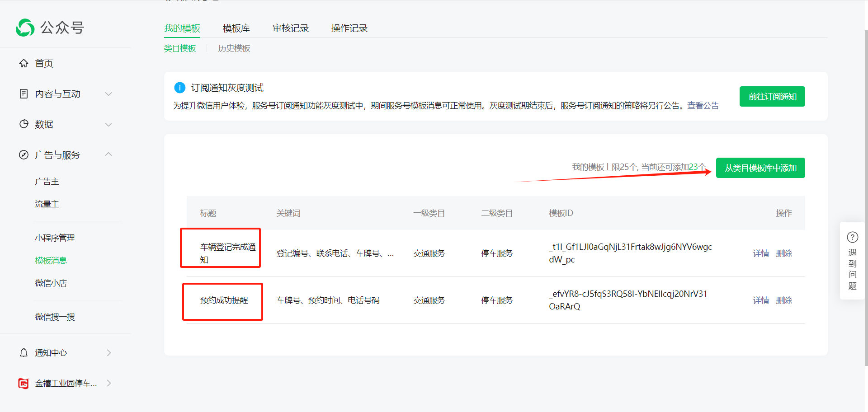Click the 我的模板上限25个 quota text
Image resolution: width=868 pixels, height=412 pixels.
638,167
